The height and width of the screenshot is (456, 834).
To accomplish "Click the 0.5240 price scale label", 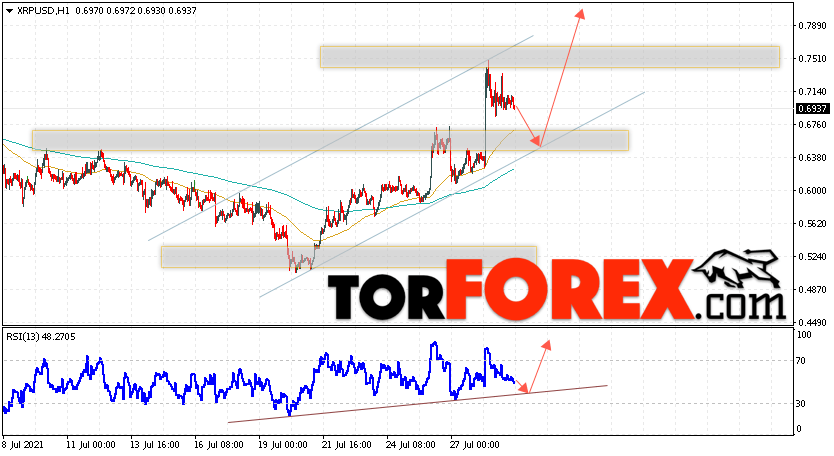I will [813, 256].
